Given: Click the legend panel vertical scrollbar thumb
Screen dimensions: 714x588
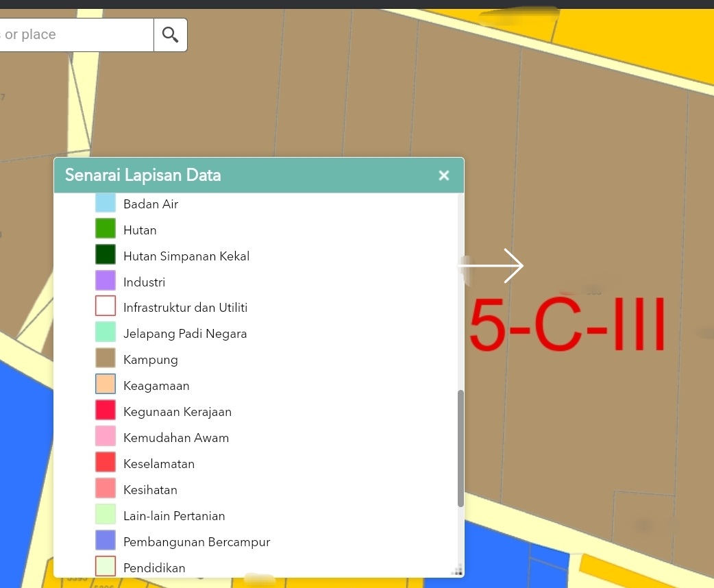Looking at the screenshot, I should 460,448.
